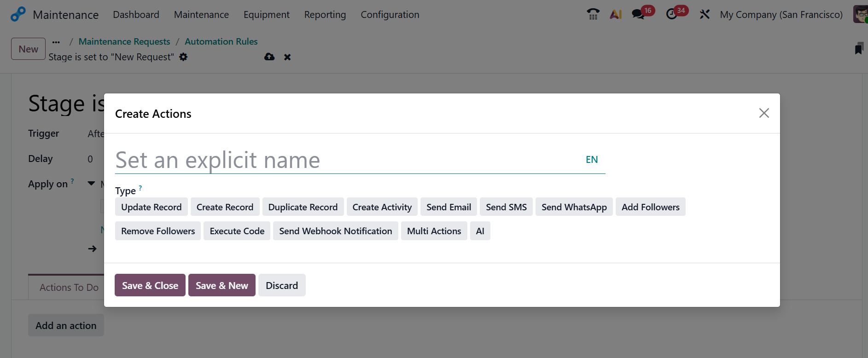868x358 pixels.
Task: Click the Save & Close button
Action: tap(150, 285)
